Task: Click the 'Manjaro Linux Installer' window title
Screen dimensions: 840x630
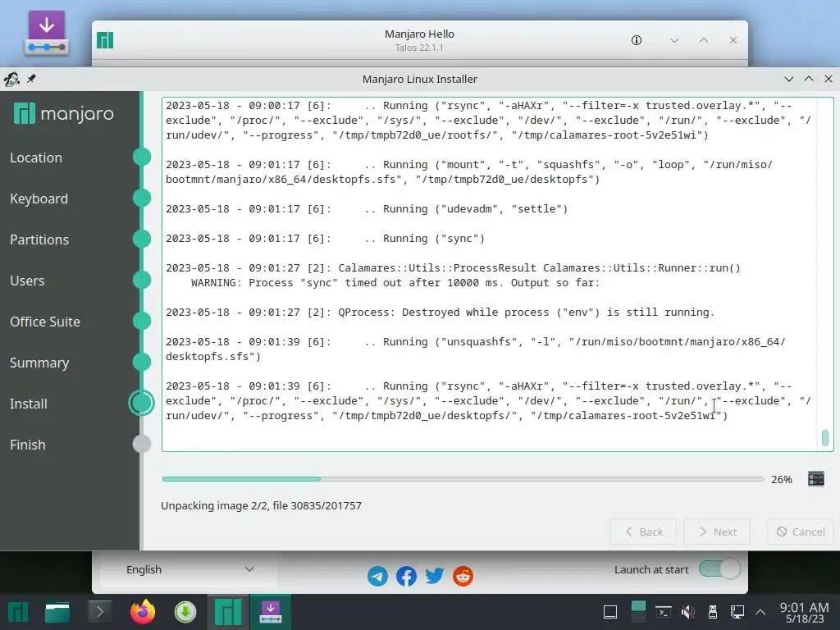Action: [x=419, y=79]
